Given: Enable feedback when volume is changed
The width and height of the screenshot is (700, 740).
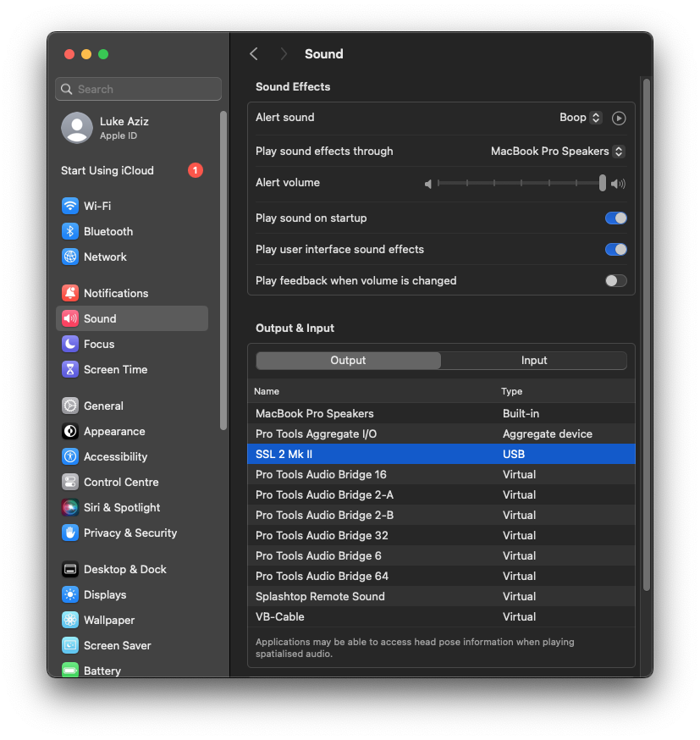Looking at the screenshot, I should tap(615, 281).
